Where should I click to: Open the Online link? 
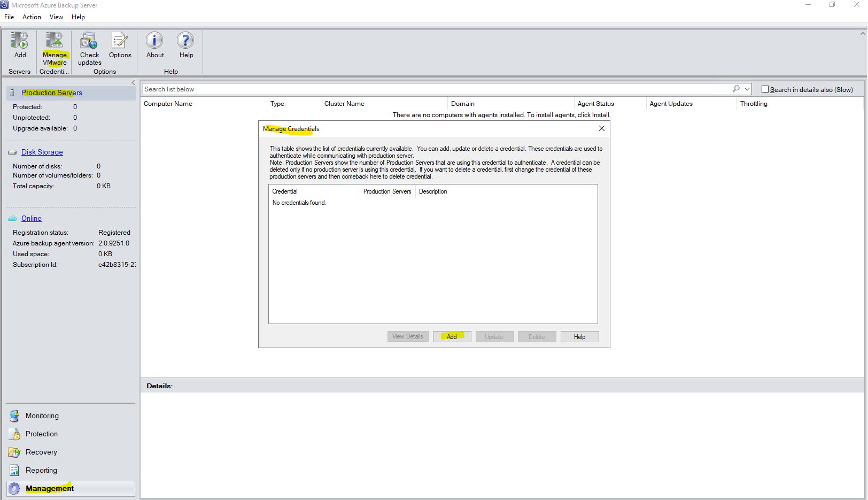[x=32, y=219]
